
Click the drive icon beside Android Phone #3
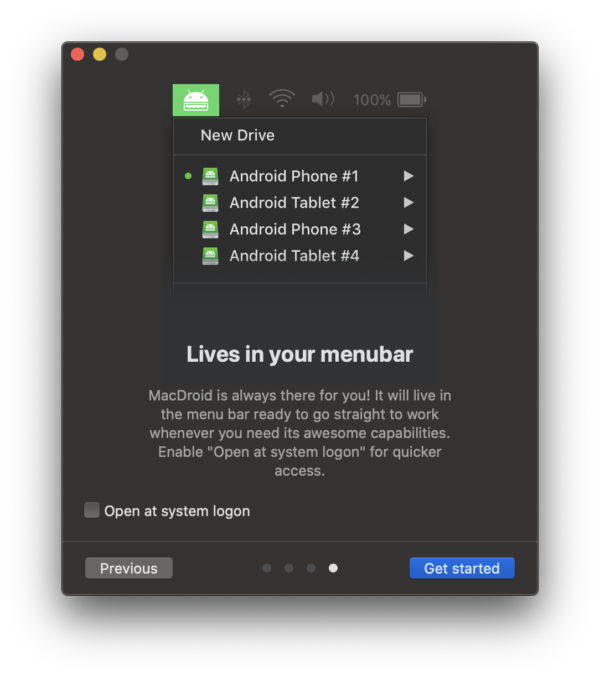click(210, 229)
